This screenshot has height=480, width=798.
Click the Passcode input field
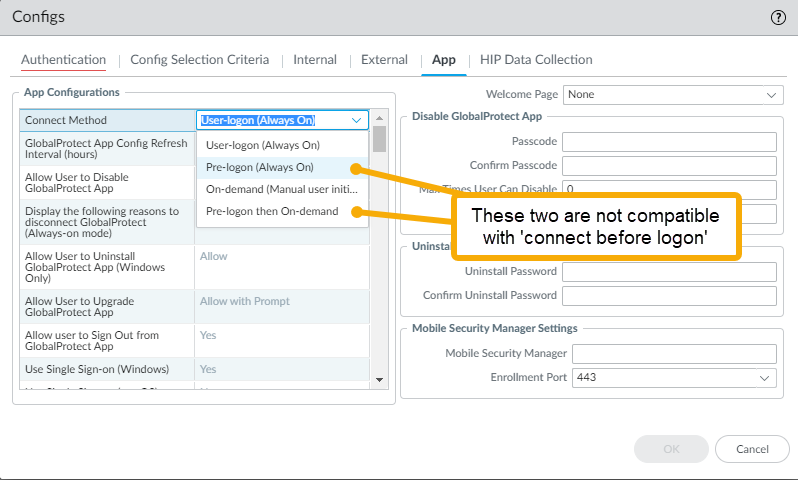(x=669, y=142)
